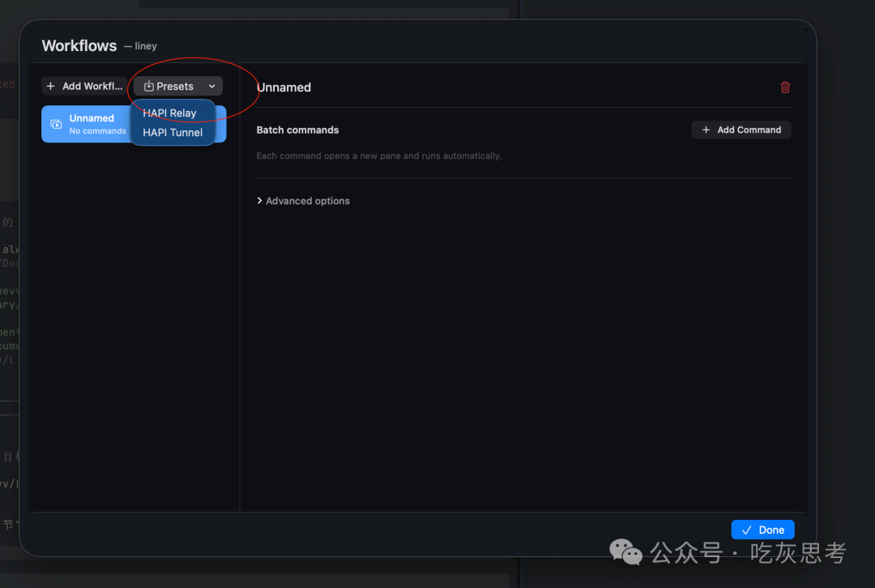Expand Advanced options section
The image size is (875, 588).
303,201
